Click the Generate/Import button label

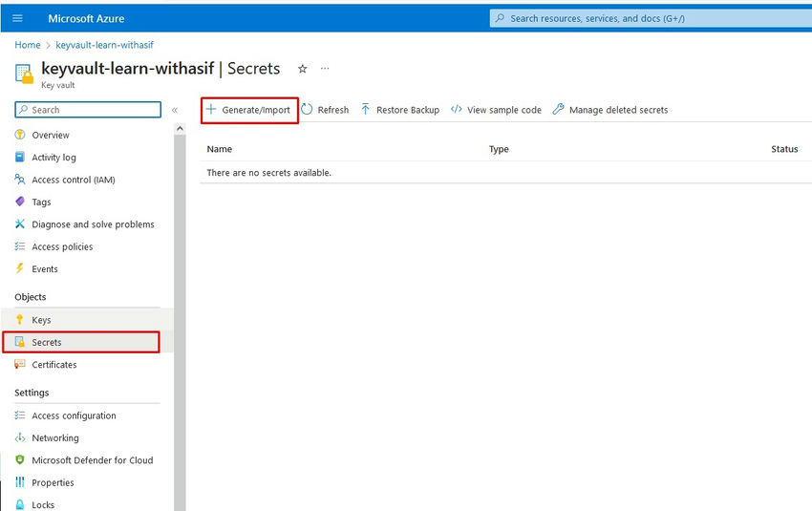tap(256, 110)
